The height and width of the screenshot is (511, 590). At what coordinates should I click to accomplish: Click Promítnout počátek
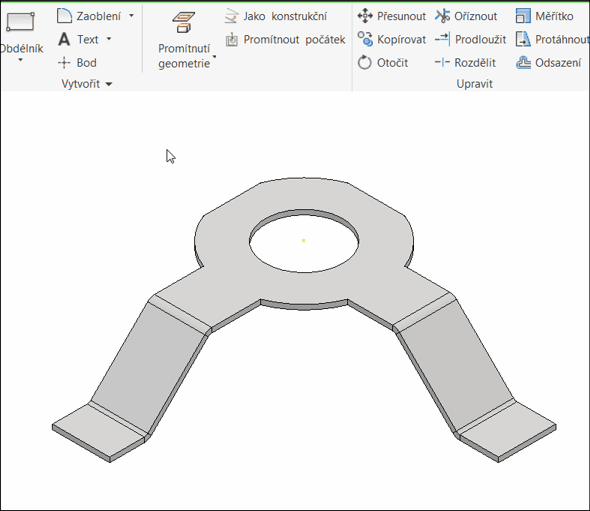(285, 40)
